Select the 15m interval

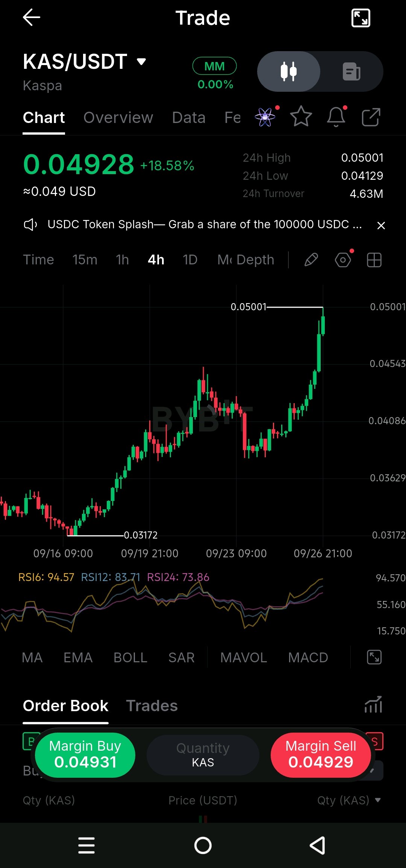85,260
